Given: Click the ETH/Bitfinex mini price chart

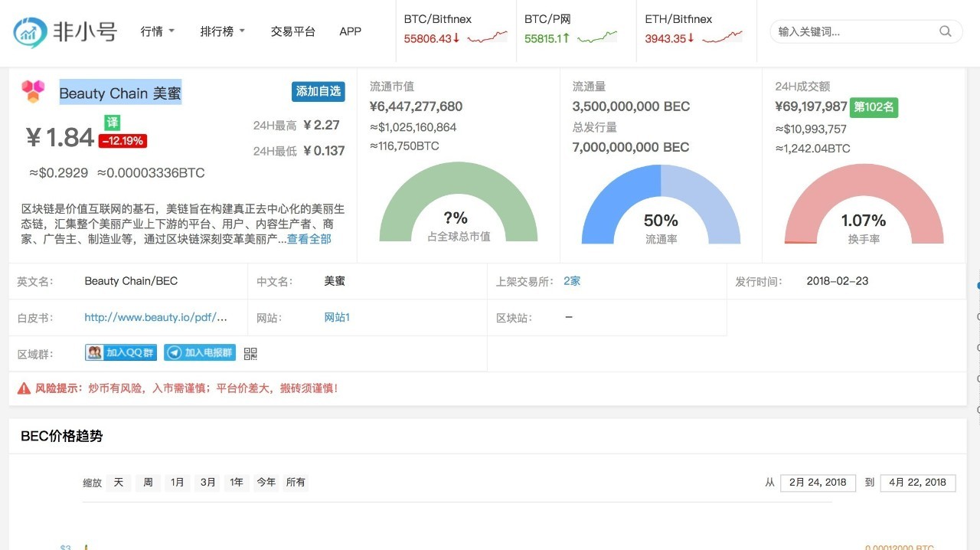Looking at the screenshot, I should 722,37.
